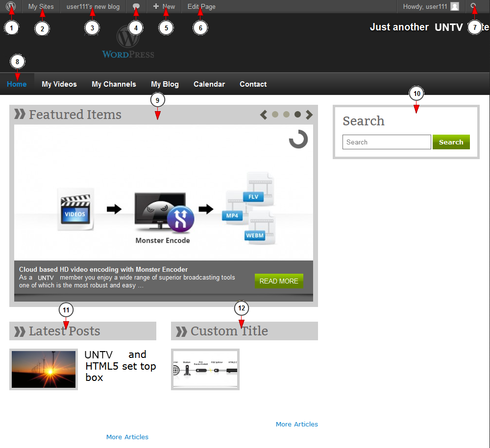Open the Contact navigation item
Viewport: 490px width, 448px height.
[253, 84]
